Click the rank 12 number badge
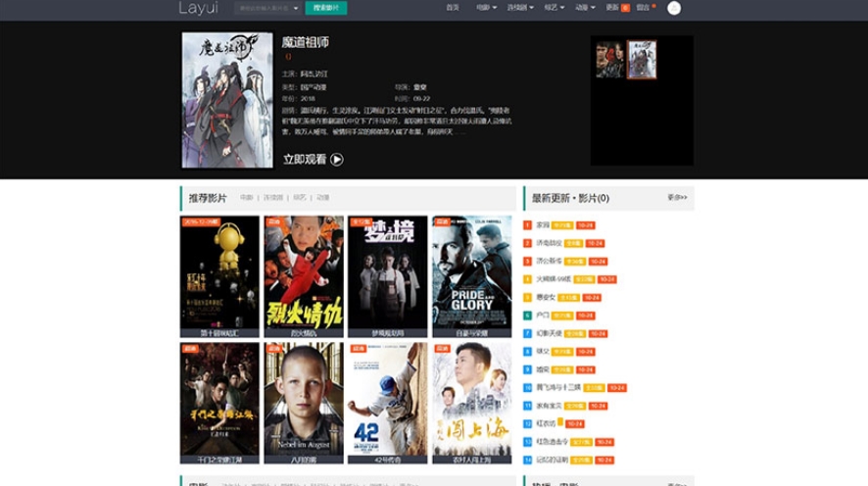Screen dimensions: 868x486 point(527,424)
